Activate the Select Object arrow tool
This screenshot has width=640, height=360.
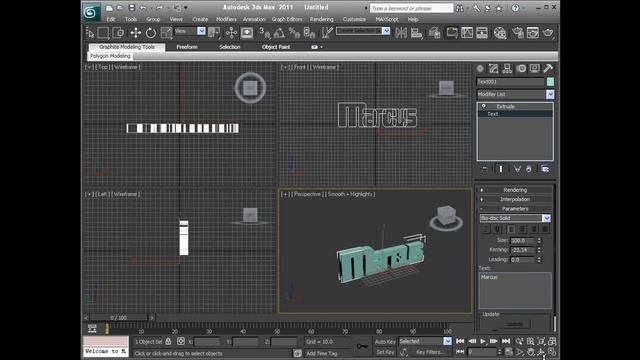(x=90, y=33)
